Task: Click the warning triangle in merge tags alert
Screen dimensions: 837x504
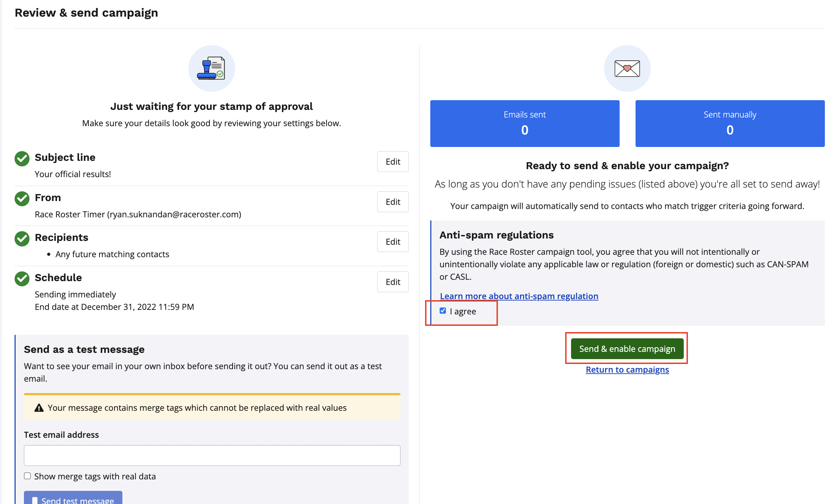Action: [39, 408]
